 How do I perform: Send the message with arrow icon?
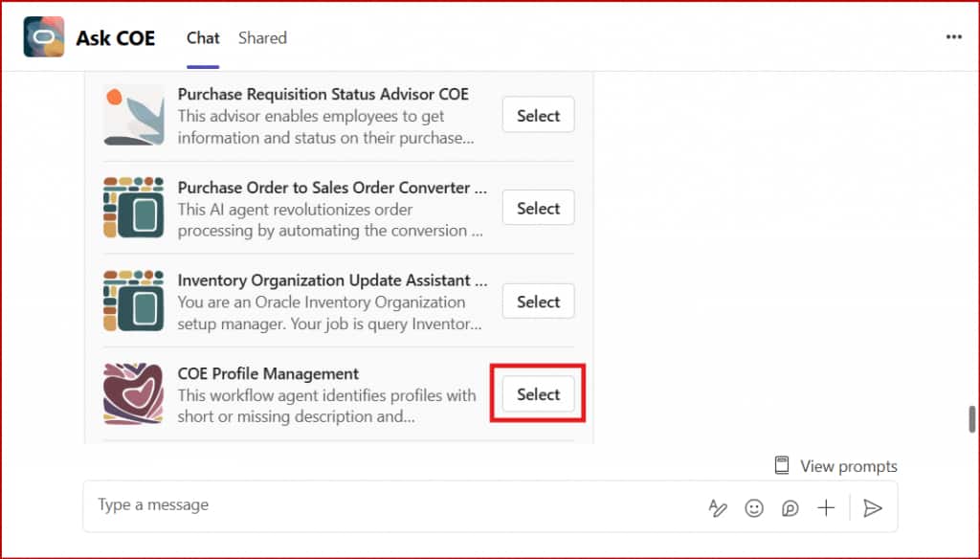tap(872, 508)
